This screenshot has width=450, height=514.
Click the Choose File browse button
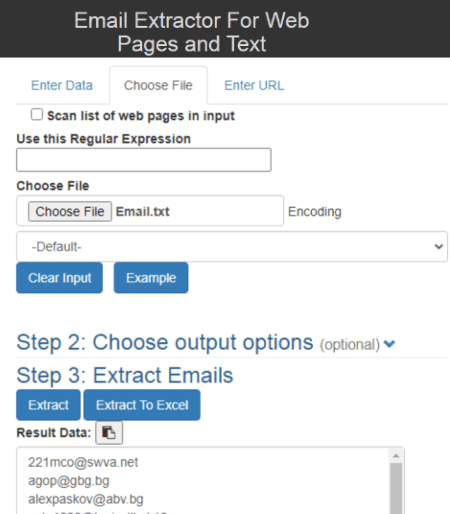[x=70, y=211]
